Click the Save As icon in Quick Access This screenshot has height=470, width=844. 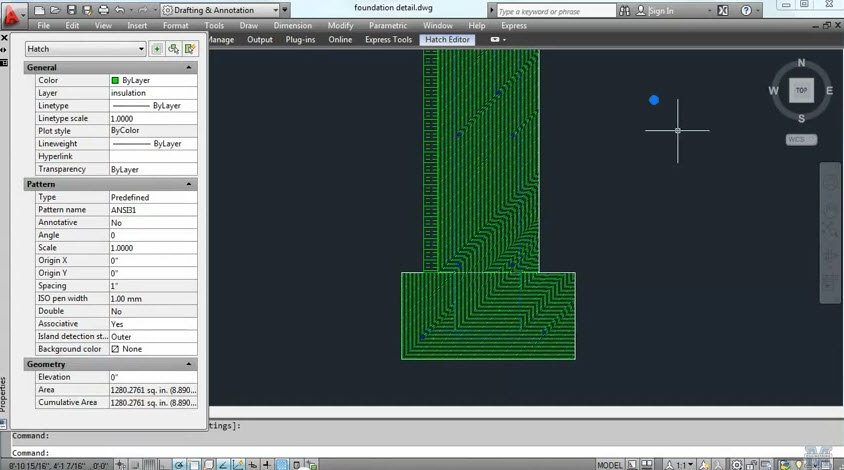coord(87,10)
